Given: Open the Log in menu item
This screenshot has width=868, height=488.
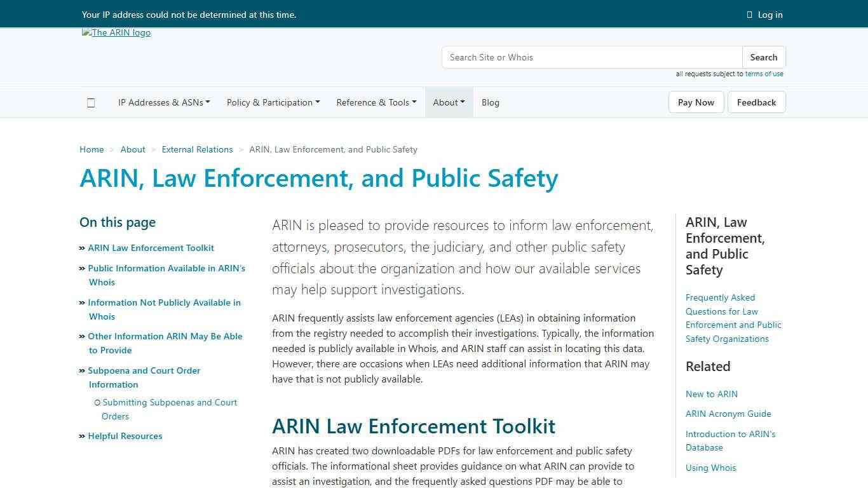Looking at the screenshot, I should 770,15.
